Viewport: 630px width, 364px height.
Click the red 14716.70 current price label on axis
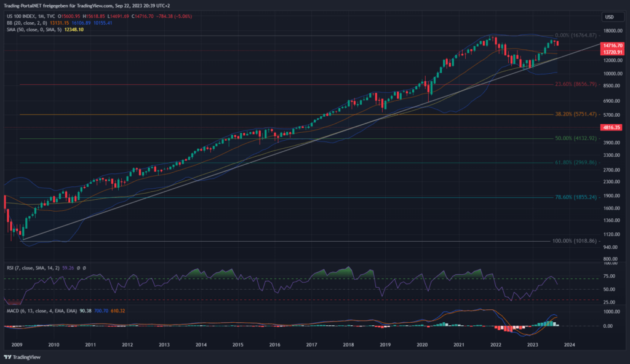[x=612, y=45]
